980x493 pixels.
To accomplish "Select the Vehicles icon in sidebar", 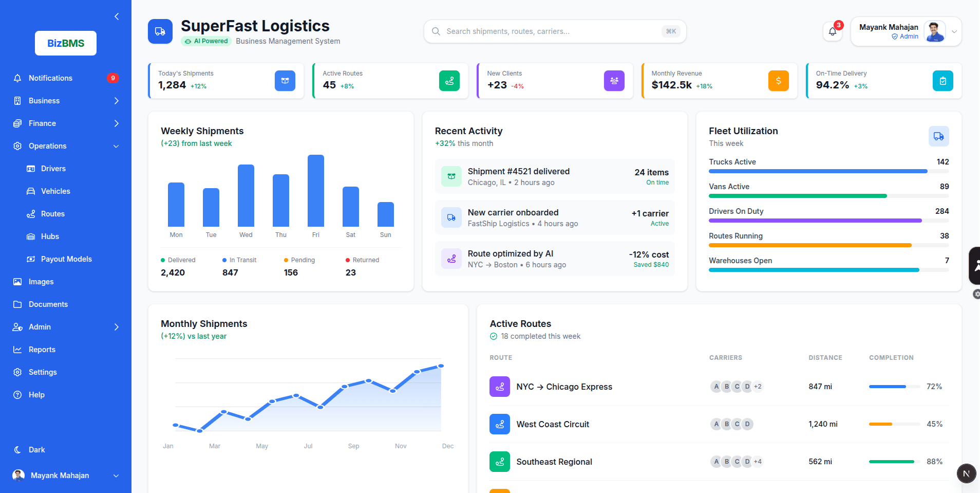I will 31,191.
